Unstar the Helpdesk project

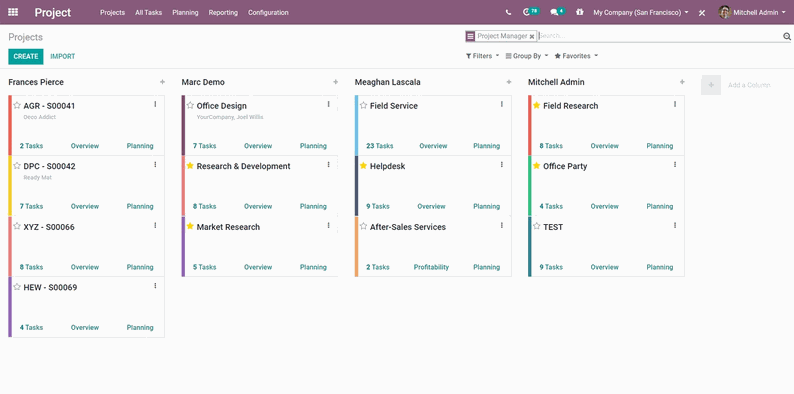[x=363, y=166]
